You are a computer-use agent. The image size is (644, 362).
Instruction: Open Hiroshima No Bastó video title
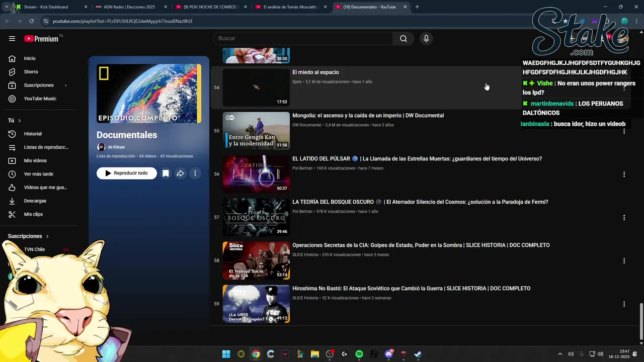click(412, 289)
